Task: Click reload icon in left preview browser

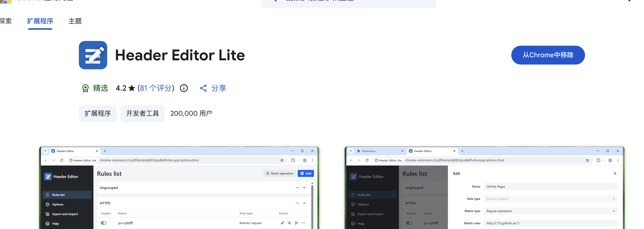Action: pyautogui.click(x=61, y=160)
